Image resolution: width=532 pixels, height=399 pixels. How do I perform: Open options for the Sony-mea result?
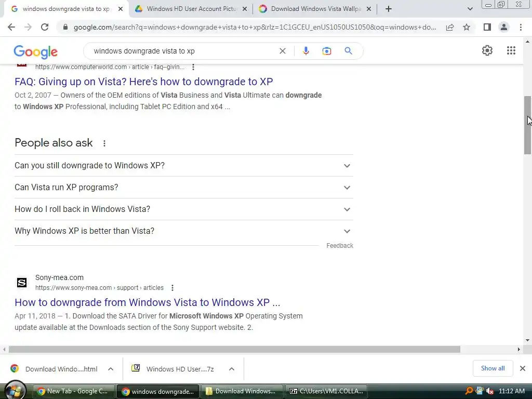point(172,288)
